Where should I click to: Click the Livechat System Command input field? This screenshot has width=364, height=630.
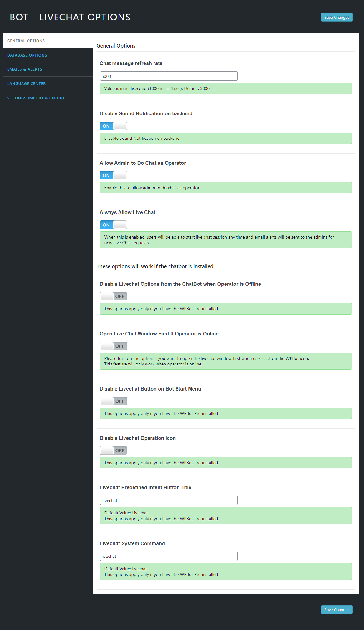[x=169, y=556]
